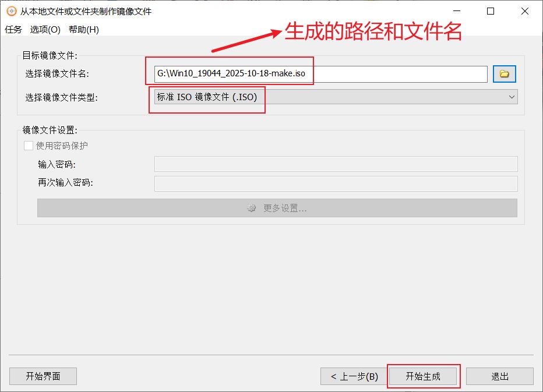Open the 选项(O) menu
The width and height of the screenshot is (543, 392).
45,30
